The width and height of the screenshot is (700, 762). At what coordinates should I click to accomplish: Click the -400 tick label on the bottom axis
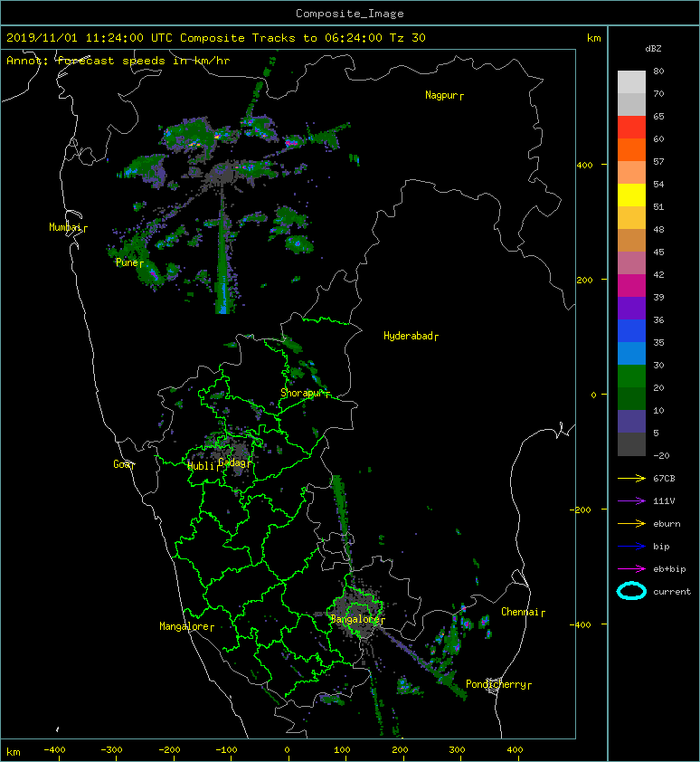pos(55,750)
